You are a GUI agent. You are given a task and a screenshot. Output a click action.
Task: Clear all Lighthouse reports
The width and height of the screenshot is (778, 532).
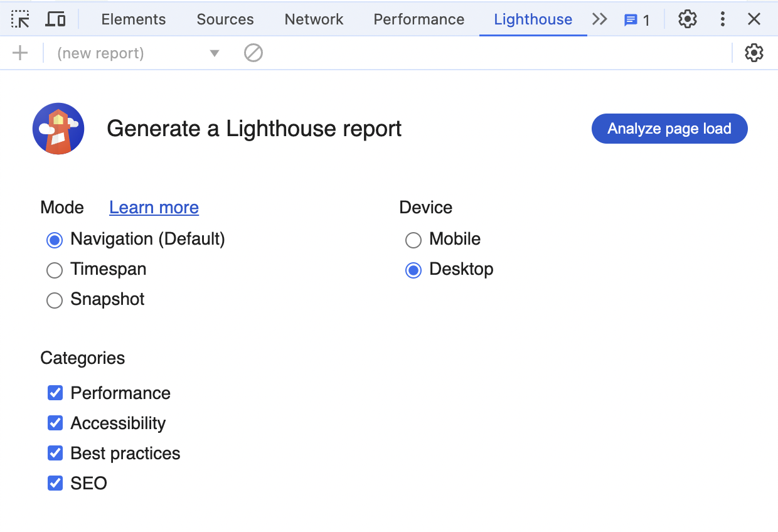pyautogui.click(x=253, y=53)
